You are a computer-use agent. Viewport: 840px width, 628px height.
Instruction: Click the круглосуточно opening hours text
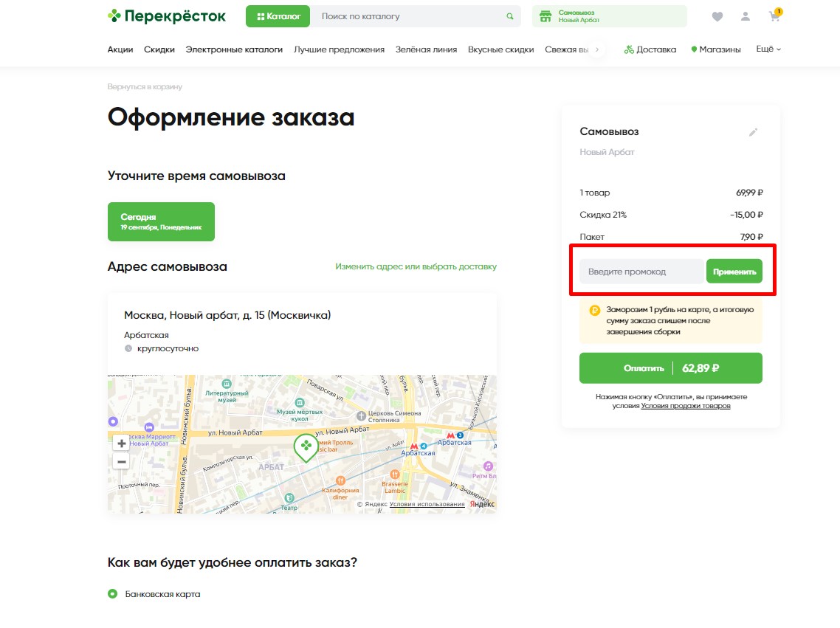tap(168, 348)
